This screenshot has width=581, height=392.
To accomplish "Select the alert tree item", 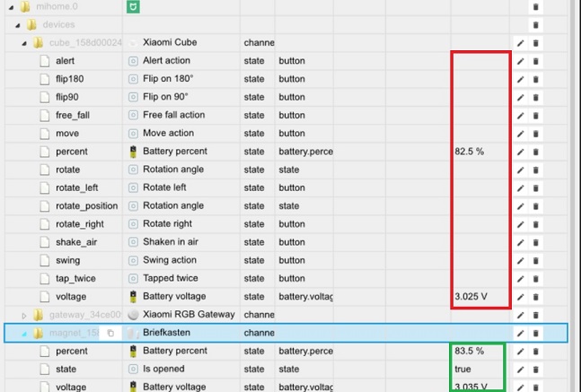I will pos(65,61).
